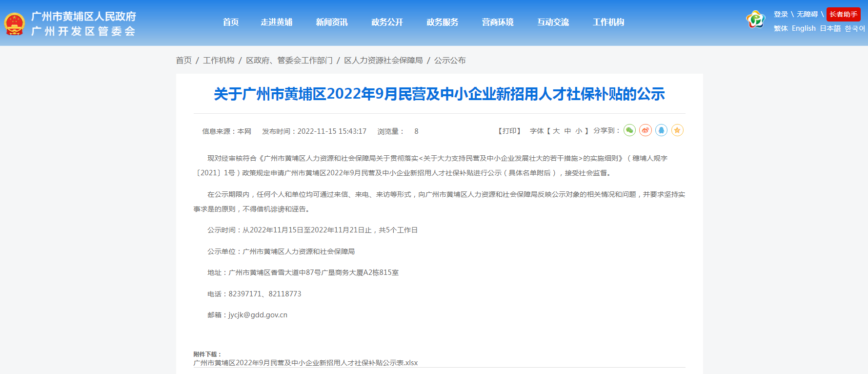
Task: Open the 政务服务 menu
Action: [x=443, y=22]
